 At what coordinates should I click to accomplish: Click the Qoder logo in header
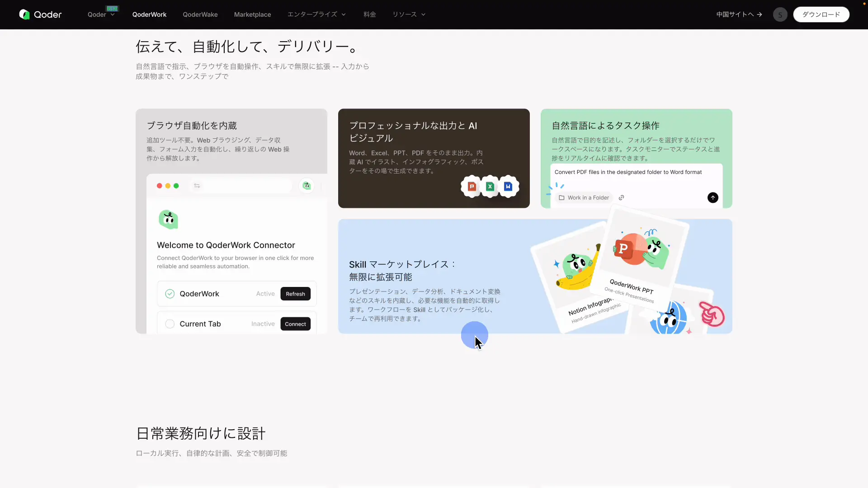click(40, 14)
